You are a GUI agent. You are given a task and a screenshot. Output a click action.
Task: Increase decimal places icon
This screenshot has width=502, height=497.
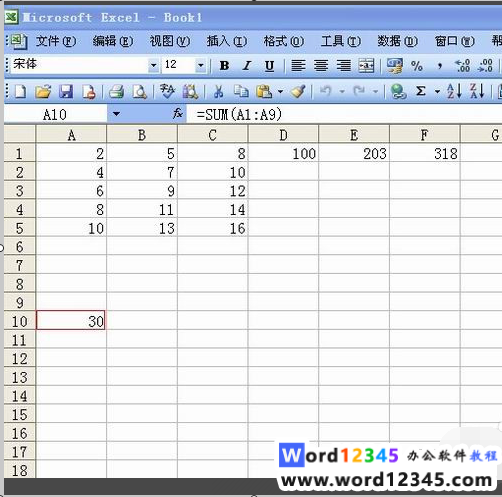click(x=463, y=66)
